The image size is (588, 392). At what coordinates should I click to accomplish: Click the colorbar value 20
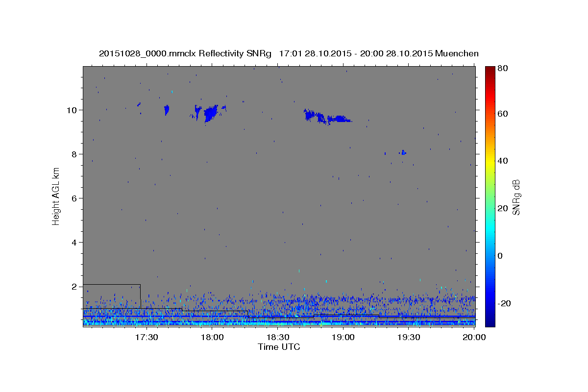click(502, 208)
